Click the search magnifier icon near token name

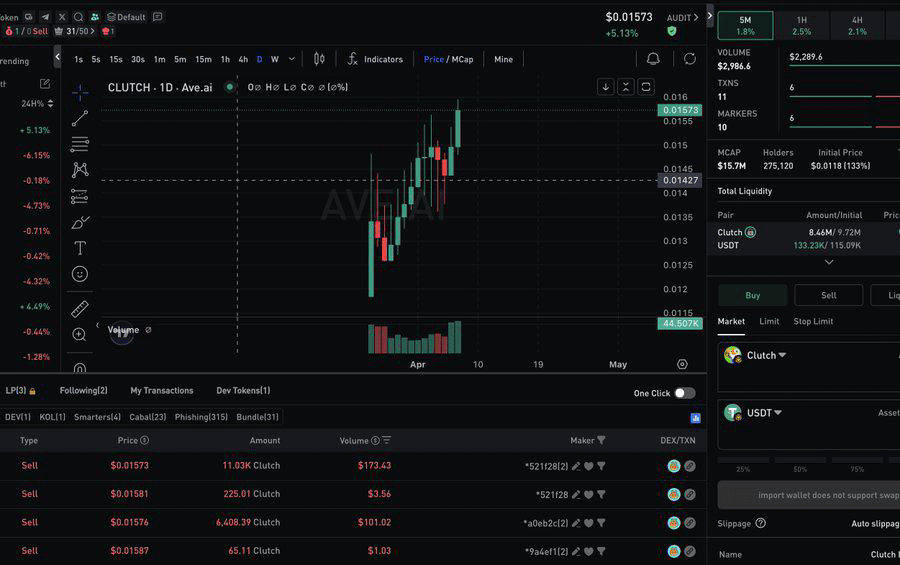coord(79,17)
